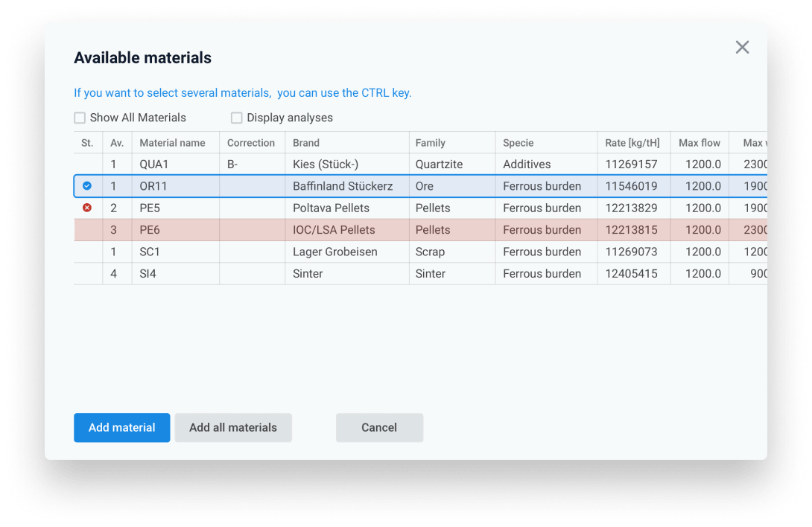
Task: Click the blue checkmark status icon on OR11
Action: (x=87, y=186)
